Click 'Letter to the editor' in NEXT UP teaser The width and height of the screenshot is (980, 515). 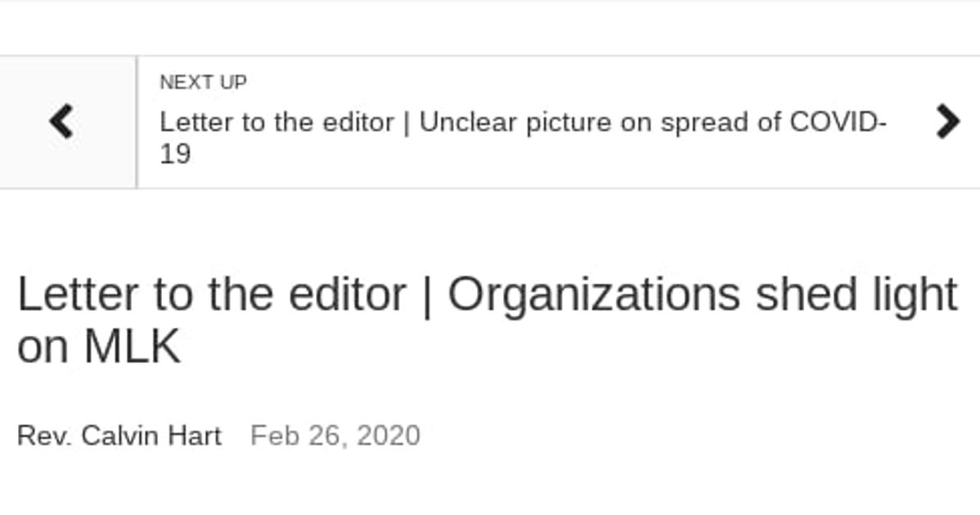coord(276,122)
